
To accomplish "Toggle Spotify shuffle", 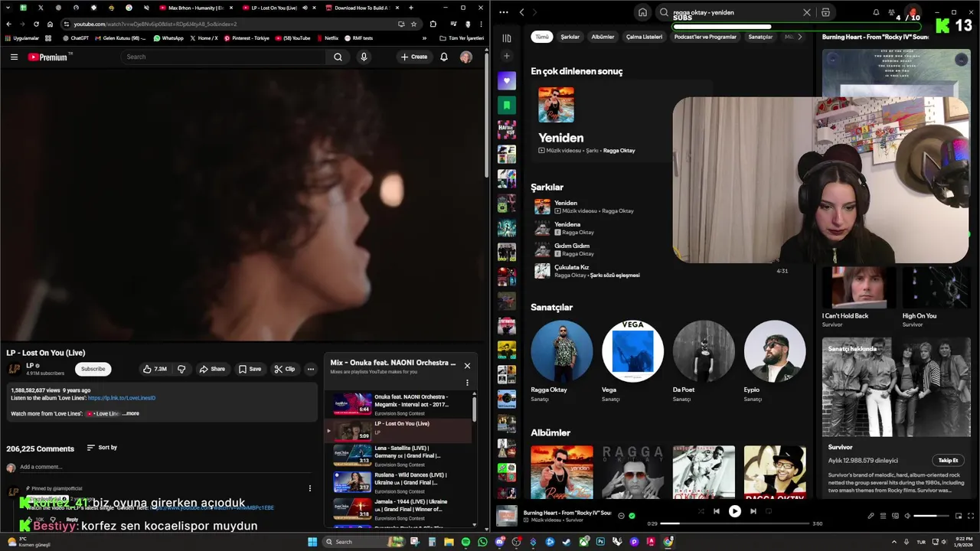I will [x=701, y=511].
